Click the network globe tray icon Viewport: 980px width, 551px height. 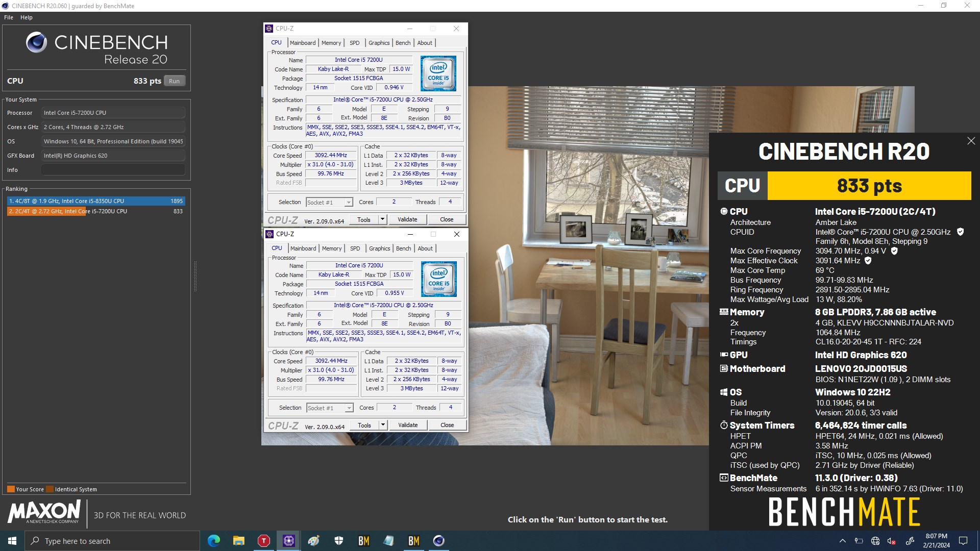(x=875, y=541)
